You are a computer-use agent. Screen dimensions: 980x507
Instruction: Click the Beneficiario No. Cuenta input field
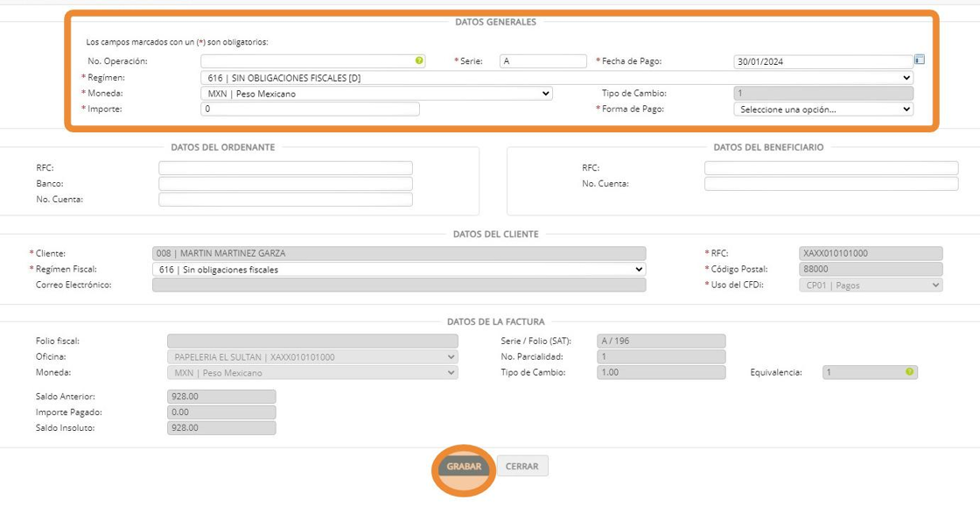(831, 184)
